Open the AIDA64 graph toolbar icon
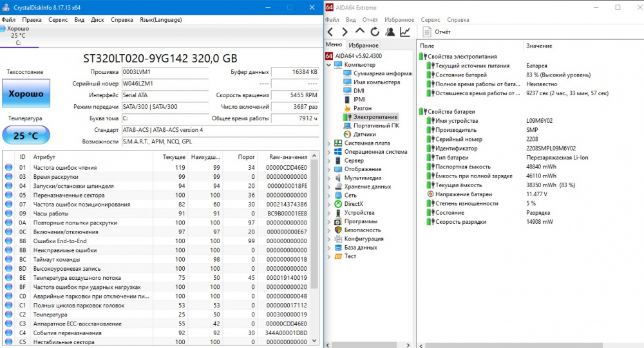Image resolution: width=644 pixels, height=348 pixels. pyautogui.click(x=405, y=32)
